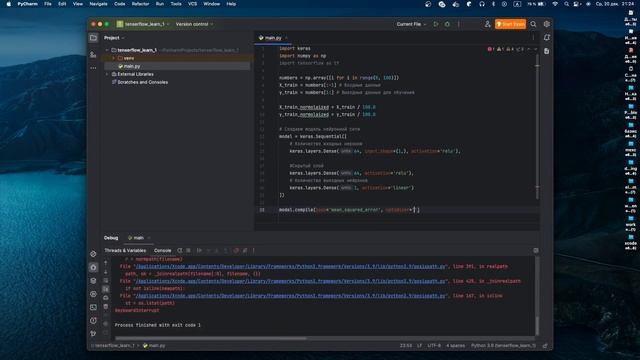The image size is (640, 360).
Task: Open View Breakpoints red circle icon
Action: [236, 251]
